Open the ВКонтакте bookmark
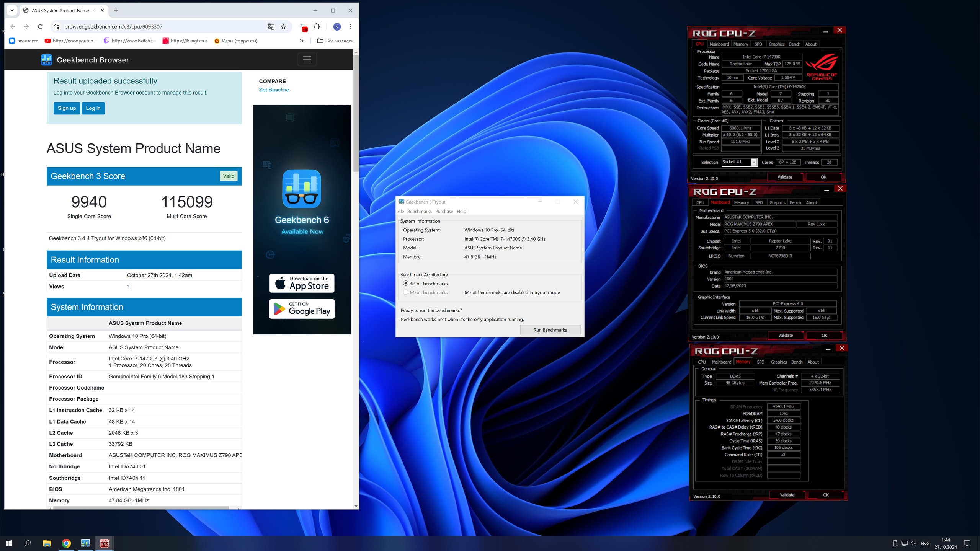Viewport: 980px width, 551px height. (x=24, y=41)
